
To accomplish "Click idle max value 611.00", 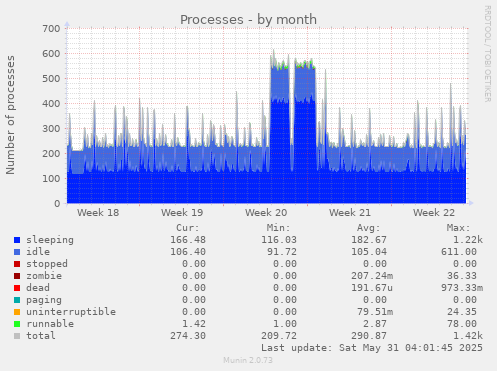I will (x=459, y=252).
